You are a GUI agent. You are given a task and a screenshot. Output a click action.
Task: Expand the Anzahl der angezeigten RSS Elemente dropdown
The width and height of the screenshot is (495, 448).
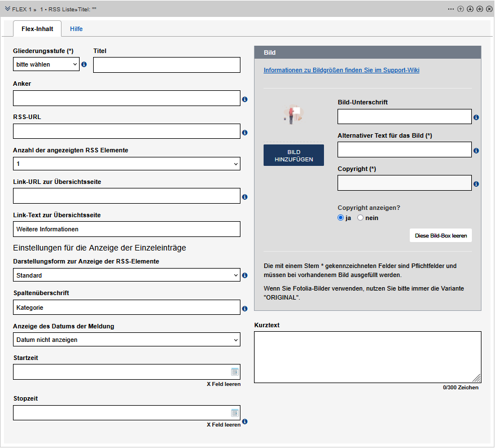[126, 164]
